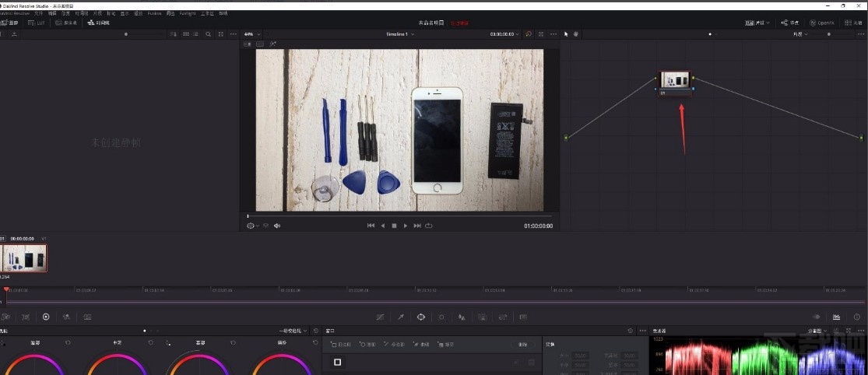This screenshot has width=868, height=375.
Task: Click the viewer jog scrub bar
Action: [399, 216]
